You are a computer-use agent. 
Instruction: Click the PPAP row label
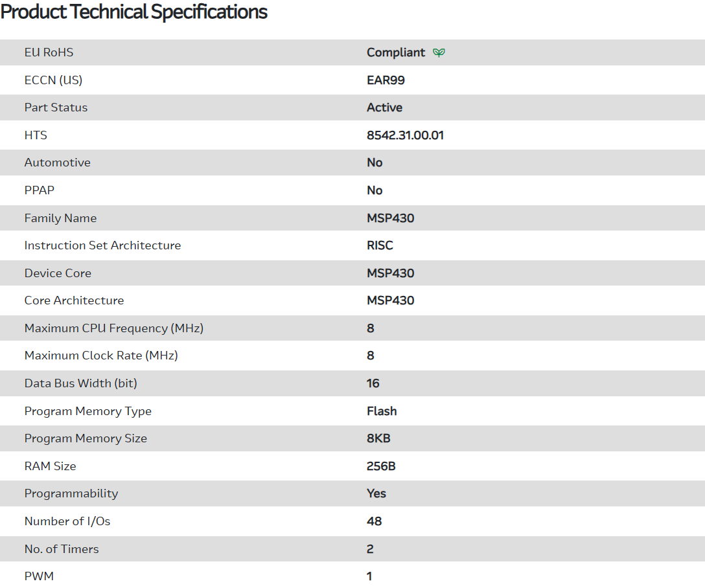coord(40,190)
